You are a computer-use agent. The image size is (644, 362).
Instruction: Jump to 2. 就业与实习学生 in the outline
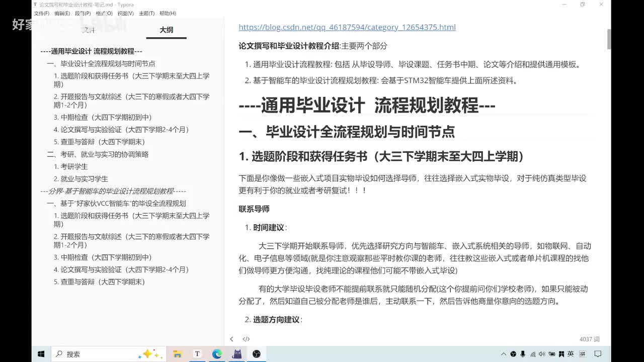pyautogui.click(x=80, y=178)
